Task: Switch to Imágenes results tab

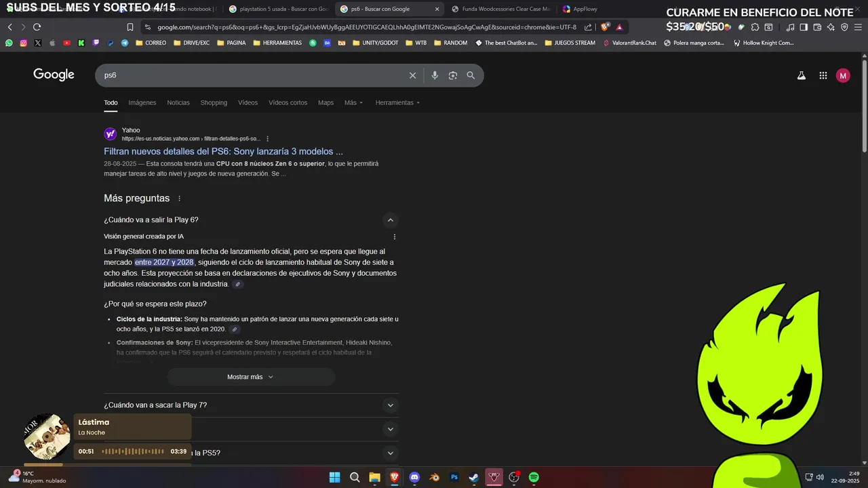Action: pyautogui.click(x=142, y=102)
